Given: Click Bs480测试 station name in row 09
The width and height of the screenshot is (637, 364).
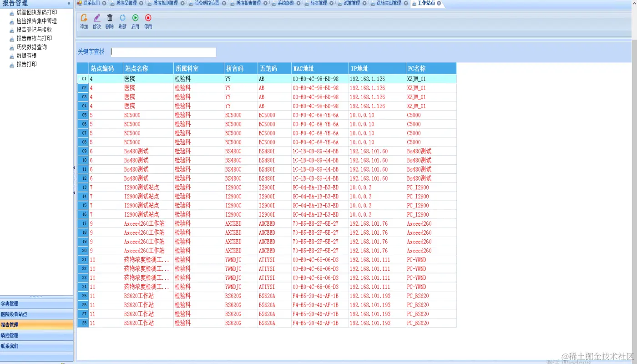Looking at the screenshot, I should pos(136,151).
